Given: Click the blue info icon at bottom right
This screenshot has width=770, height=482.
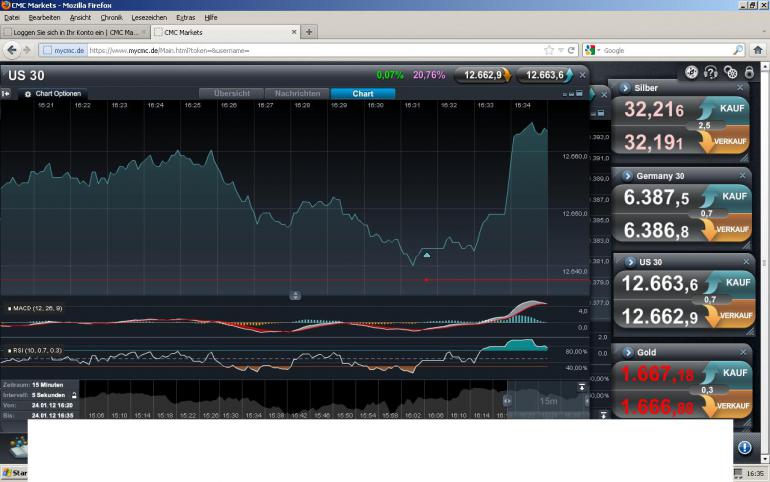Looking at the screenshot, I should point(744,448).
